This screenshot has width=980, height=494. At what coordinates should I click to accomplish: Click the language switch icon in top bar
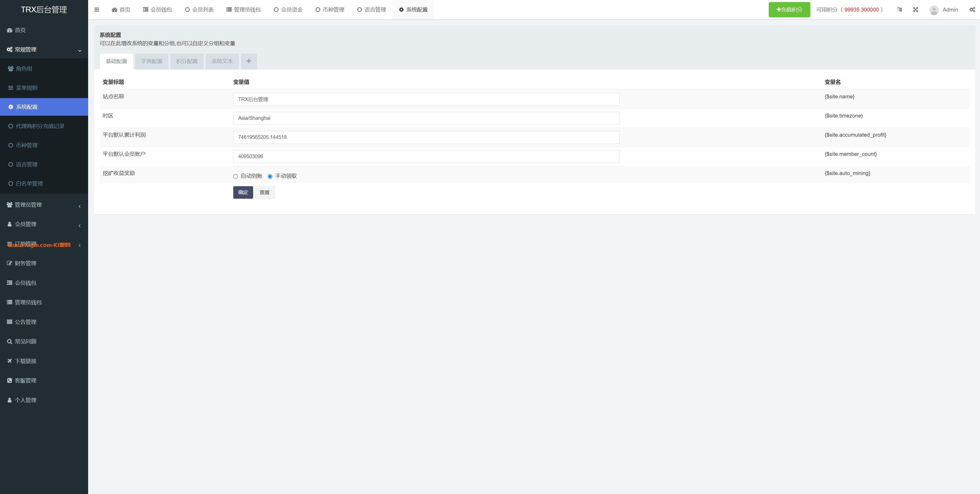coord(899,9)
